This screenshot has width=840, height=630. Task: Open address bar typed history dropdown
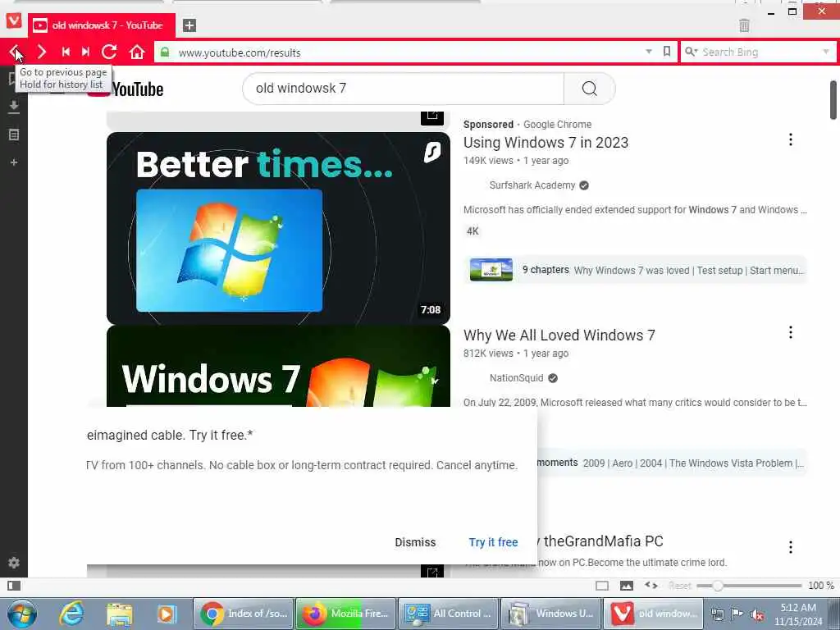click(x=649, y=52)
